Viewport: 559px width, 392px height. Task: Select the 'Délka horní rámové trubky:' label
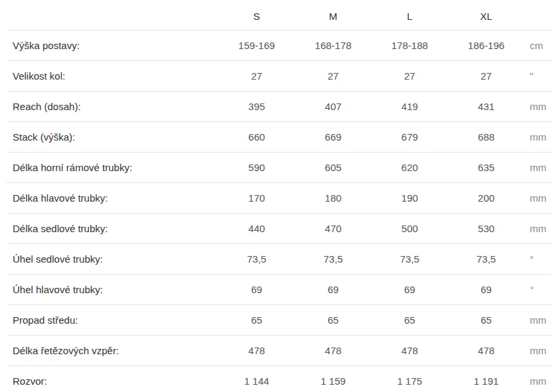tap(72, 168)
